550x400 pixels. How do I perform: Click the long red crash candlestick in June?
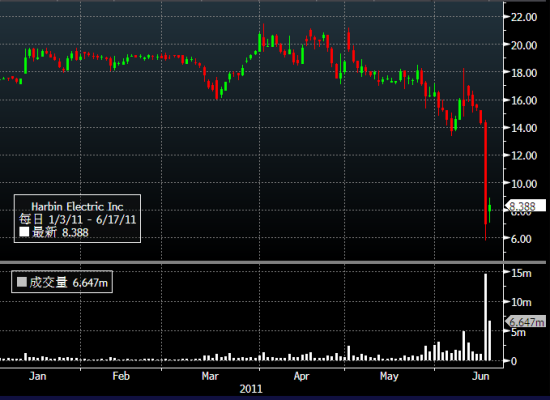click(485, 181)
